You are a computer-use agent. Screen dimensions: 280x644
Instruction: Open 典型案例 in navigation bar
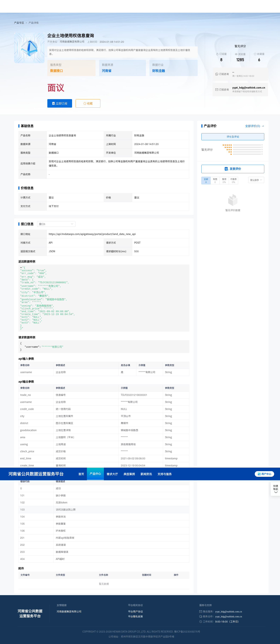pos(129,474)
